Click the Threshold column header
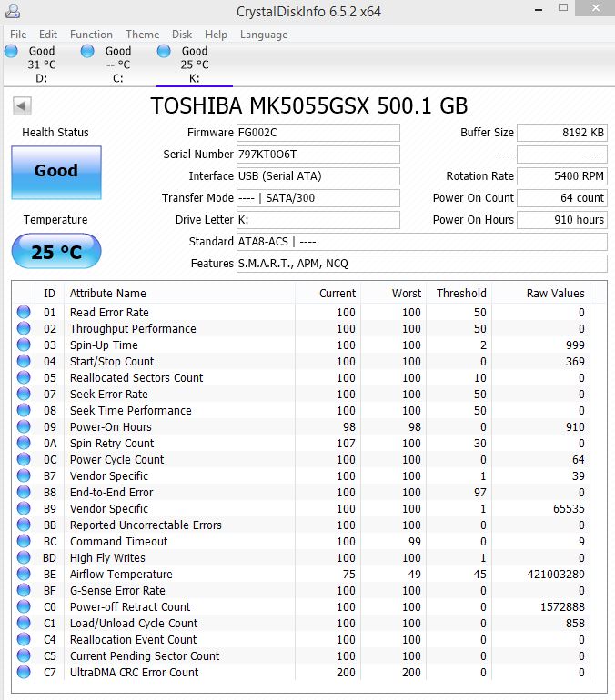Screen dimensions: 615x700 pyautogui.click(x=459, y=294)
